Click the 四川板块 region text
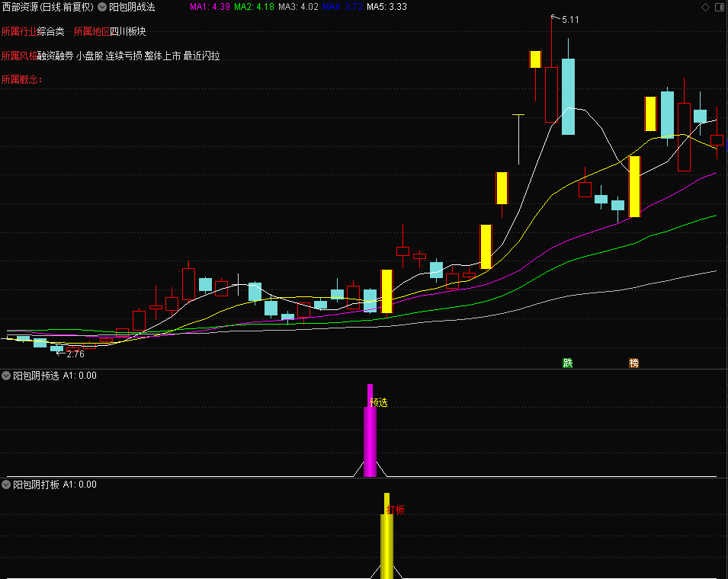The image size is (728, 579). 127,31
